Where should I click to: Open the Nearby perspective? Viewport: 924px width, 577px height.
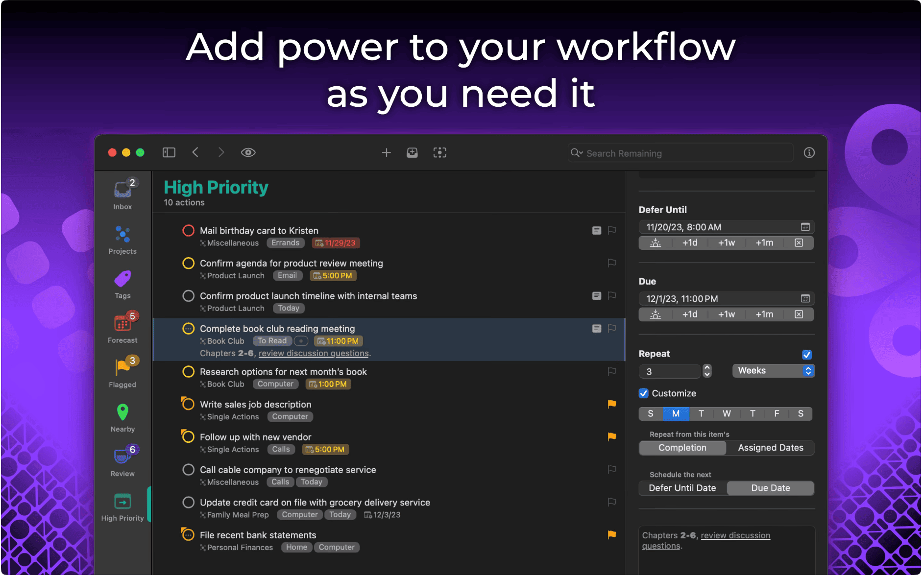[x=122, y=417]
